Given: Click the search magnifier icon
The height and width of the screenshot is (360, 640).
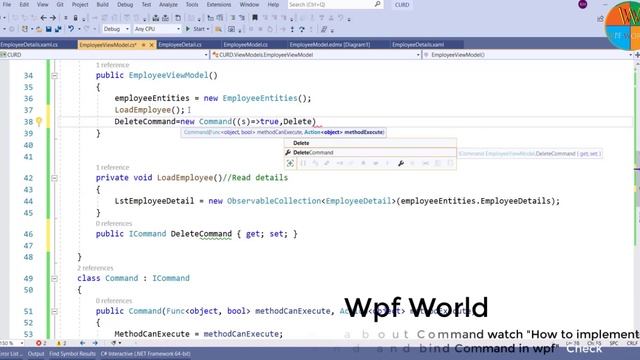Looking at the screenshot, I should [378, 4].
